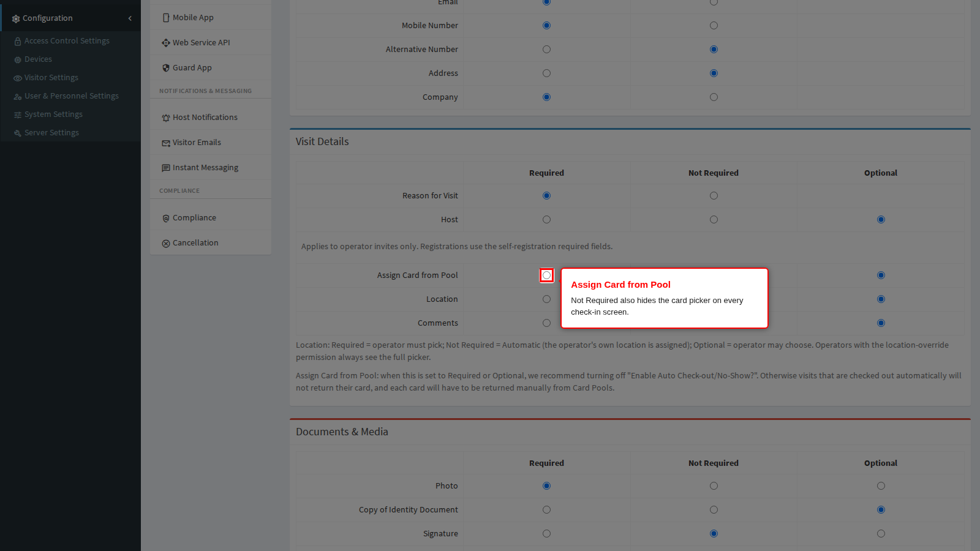Click the Documents & Media section heading

point(342,432)
